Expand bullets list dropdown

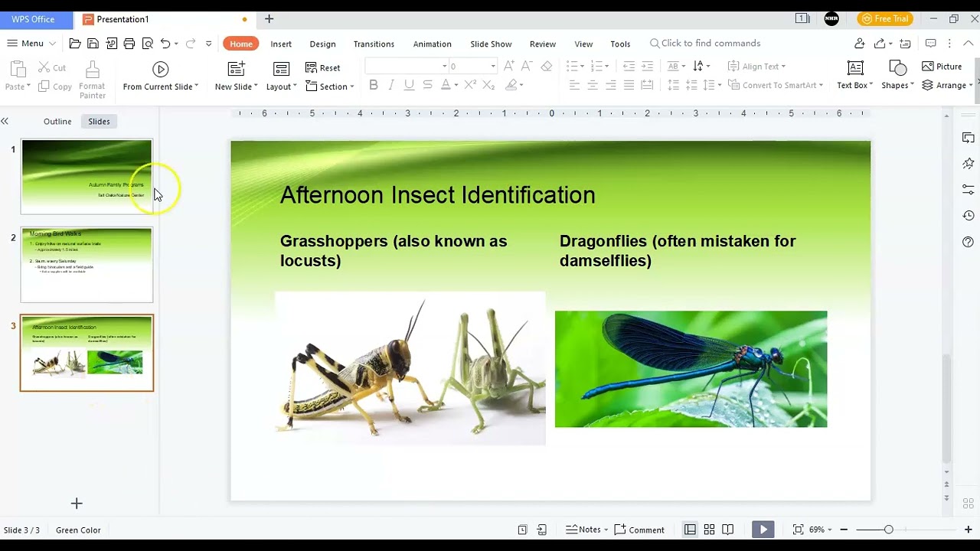pos(583,67)
